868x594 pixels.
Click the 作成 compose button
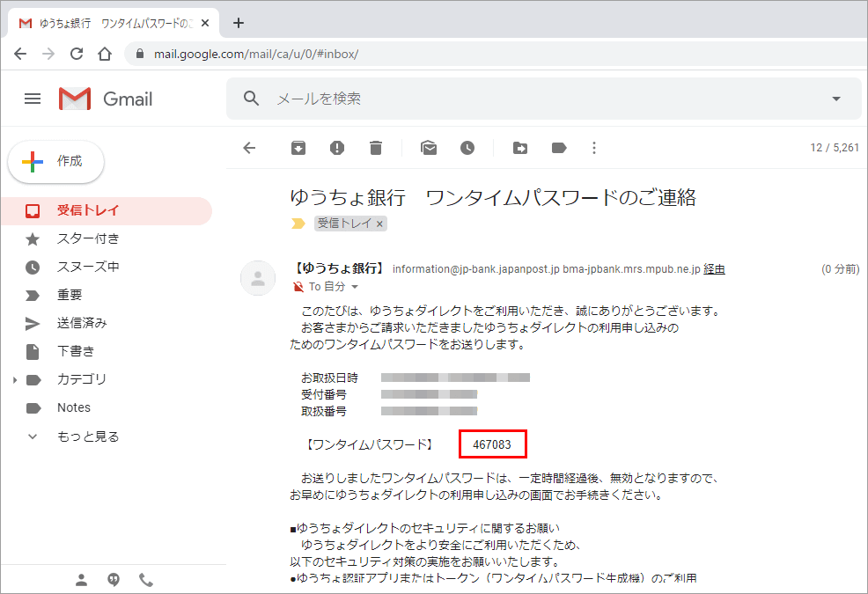pos(56,162)
